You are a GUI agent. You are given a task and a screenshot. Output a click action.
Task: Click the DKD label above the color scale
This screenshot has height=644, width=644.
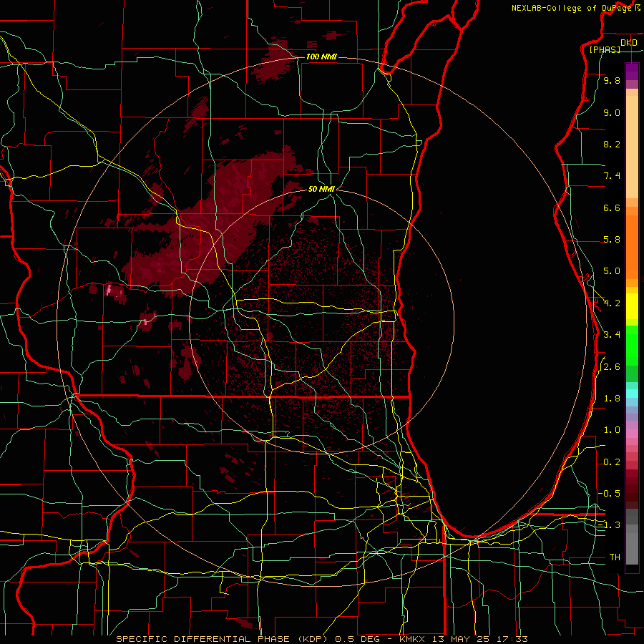tap(629, 43)
